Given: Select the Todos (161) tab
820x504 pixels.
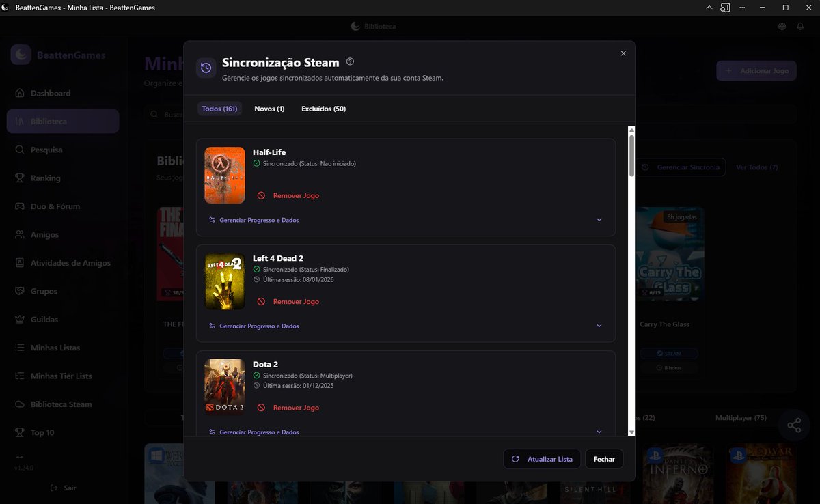Looking at the screenshot, I should click(220, 109).
